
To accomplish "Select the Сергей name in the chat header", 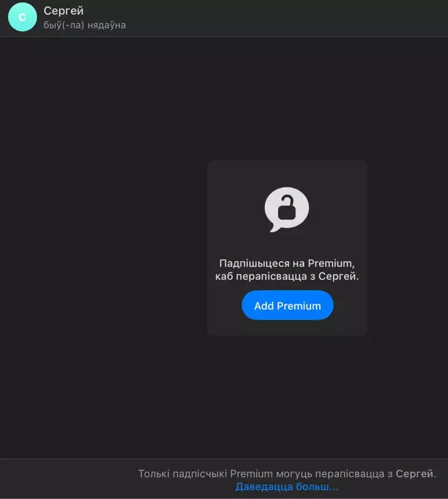I will (x=64, y=11).
